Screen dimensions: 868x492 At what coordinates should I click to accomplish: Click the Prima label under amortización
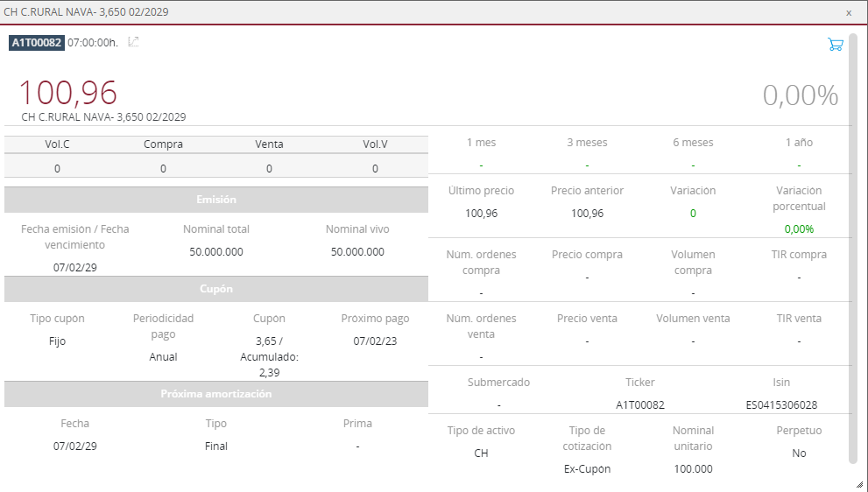(x=357, y=424)
